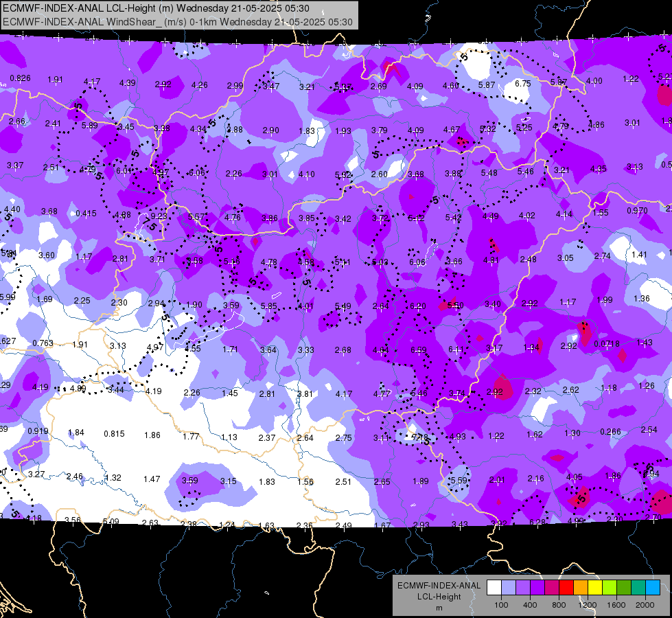Image resolution: width=672 pixels, height=618 pixels.
Task: Click the wind shear value '0.826'
Action: tap(20, 78)
